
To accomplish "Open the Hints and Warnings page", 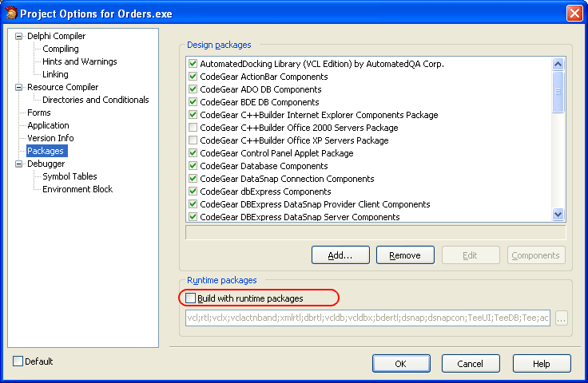I will coord(79,61).
